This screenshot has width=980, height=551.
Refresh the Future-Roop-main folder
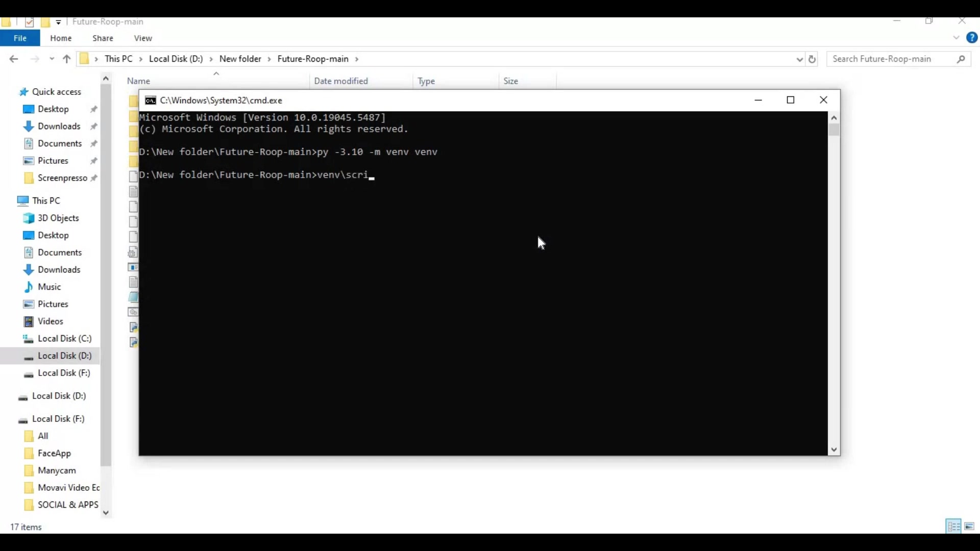point(812,59)
